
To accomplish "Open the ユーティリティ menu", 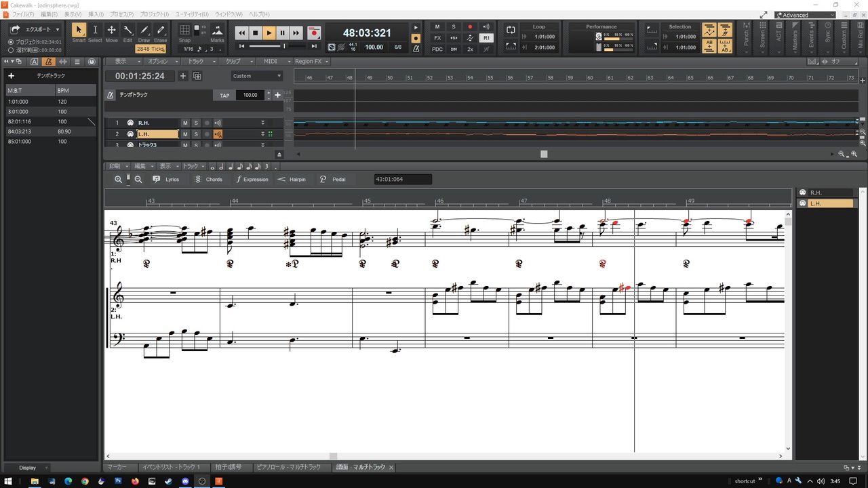I will click(193, 14).
